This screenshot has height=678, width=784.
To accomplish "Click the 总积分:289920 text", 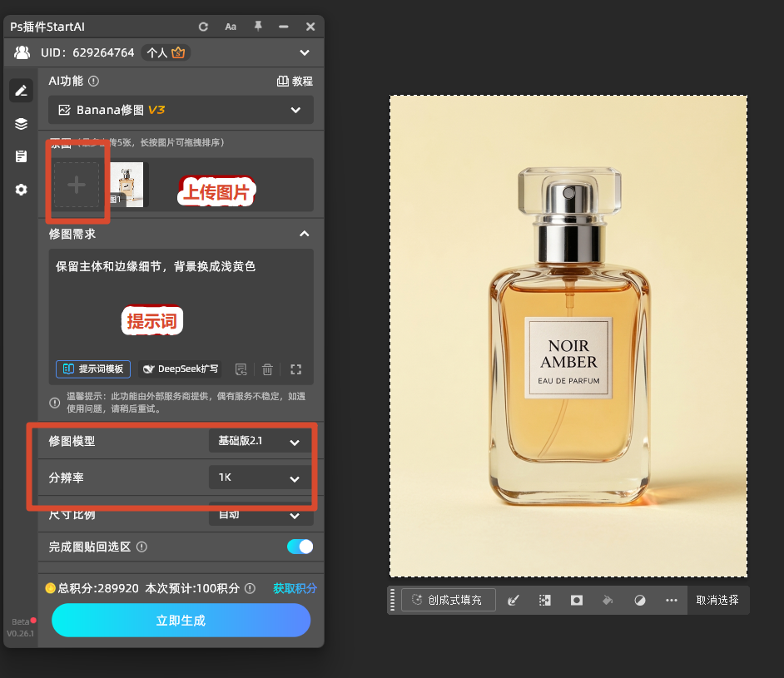I will [x=98, y=588].
